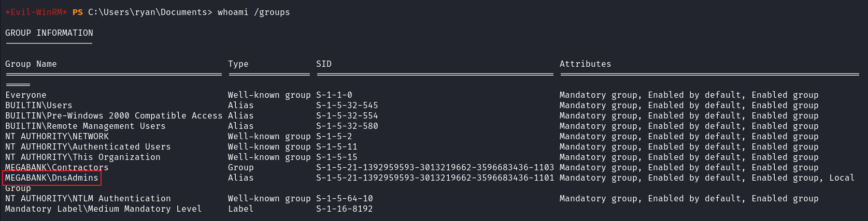Click the Attributes column header
868x221 pixels.
pyautogui.click(x=586, y=64)
